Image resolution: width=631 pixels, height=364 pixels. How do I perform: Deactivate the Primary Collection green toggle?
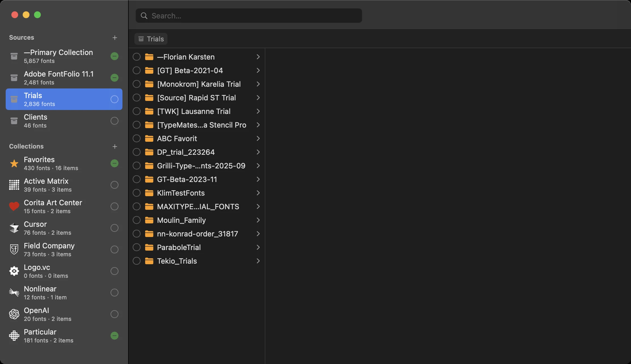pos(115,56)
